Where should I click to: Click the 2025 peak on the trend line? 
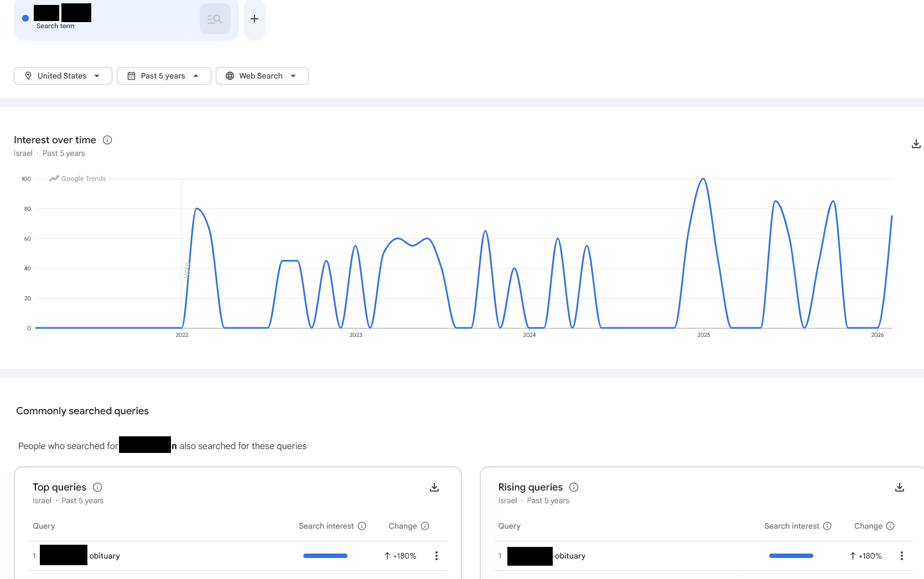pos(703,179)
